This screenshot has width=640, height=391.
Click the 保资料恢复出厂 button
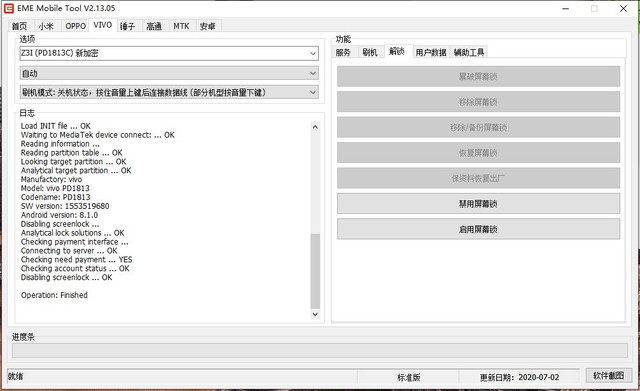tap(478, 178)
